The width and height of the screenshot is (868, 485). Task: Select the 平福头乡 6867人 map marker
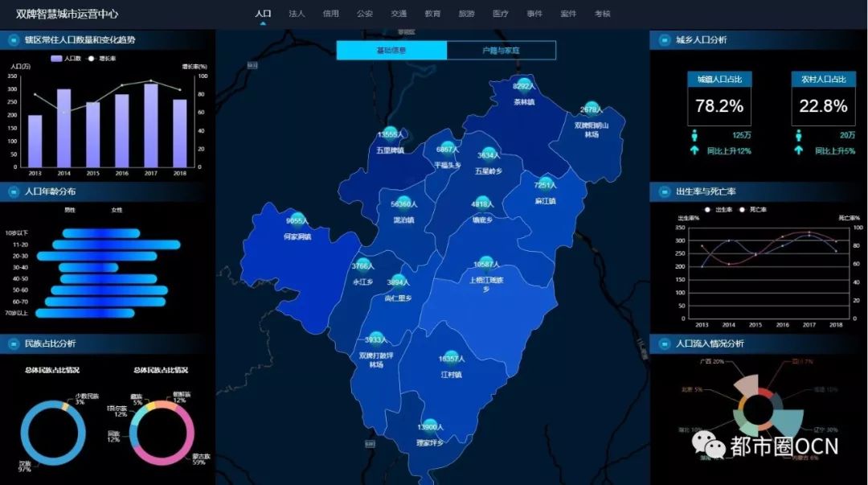448,149
